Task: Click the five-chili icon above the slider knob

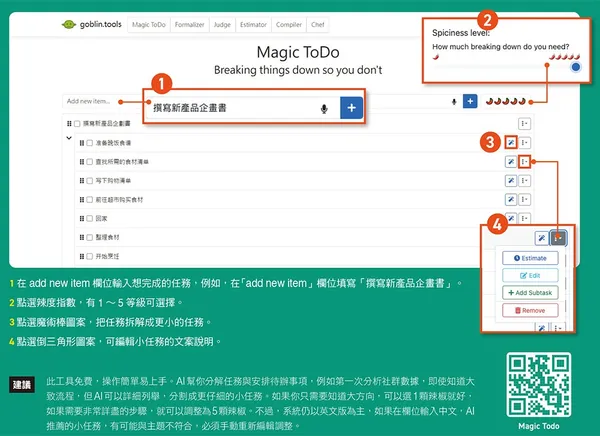Action: 564,57
